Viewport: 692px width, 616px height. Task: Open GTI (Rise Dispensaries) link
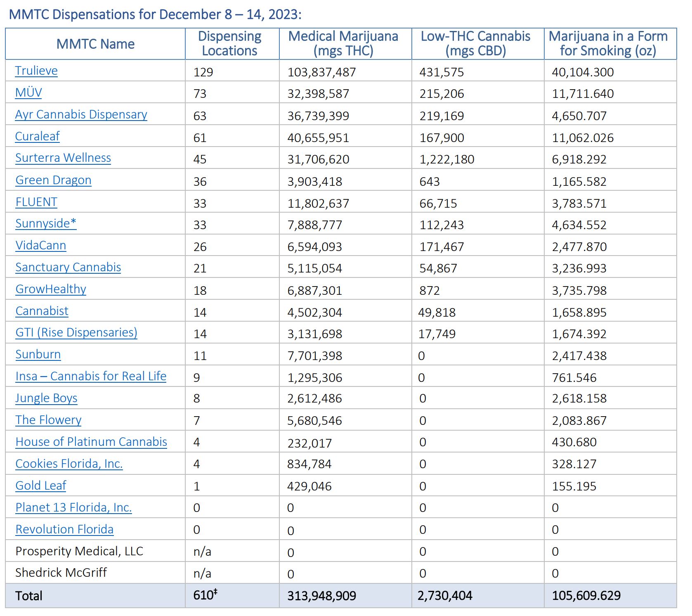click(76, 332)
